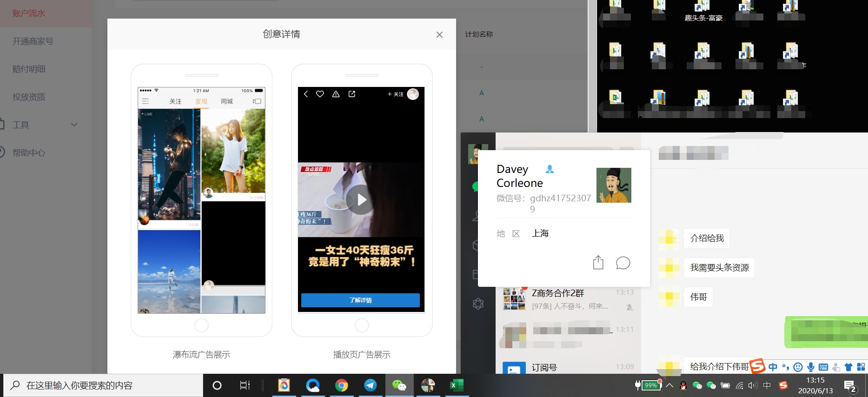Click the 计划名称 column header
This screenshot has width=868, height=397.
[479, 34]
